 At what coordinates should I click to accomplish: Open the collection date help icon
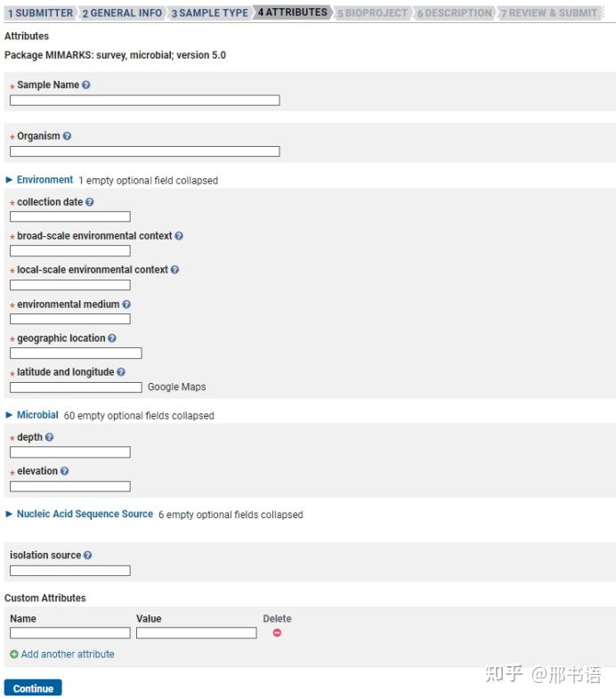(89, 202)
